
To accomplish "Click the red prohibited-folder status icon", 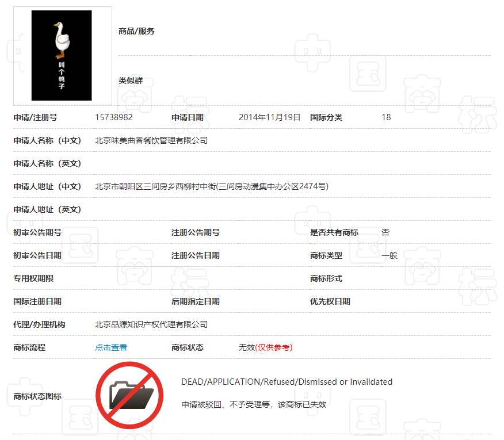I will tap(129, 395).
